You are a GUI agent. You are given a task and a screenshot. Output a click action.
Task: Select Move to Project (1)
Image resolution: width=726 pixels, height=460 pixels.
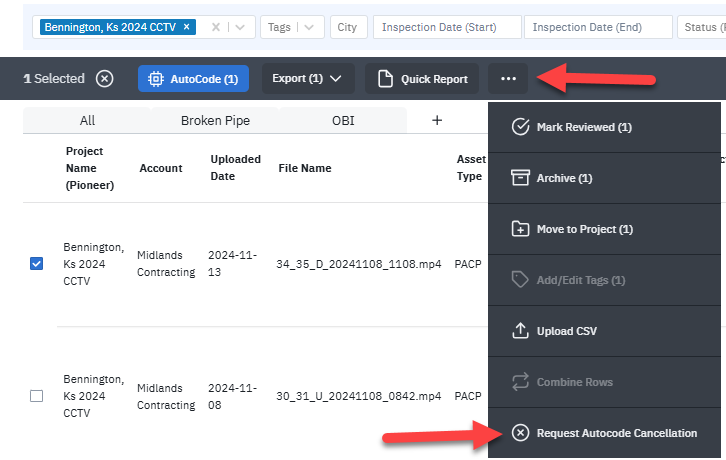point(604,229)
